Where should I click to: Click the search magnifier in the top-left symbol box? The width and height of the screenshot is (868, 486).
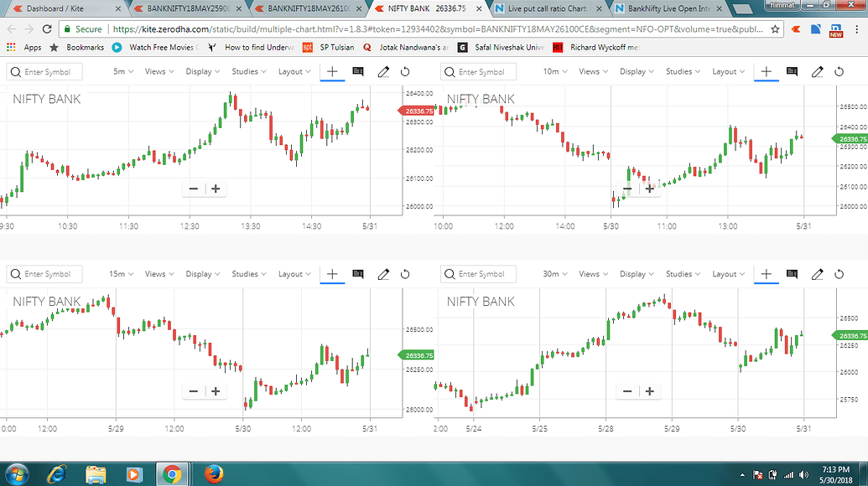point(15,72)
